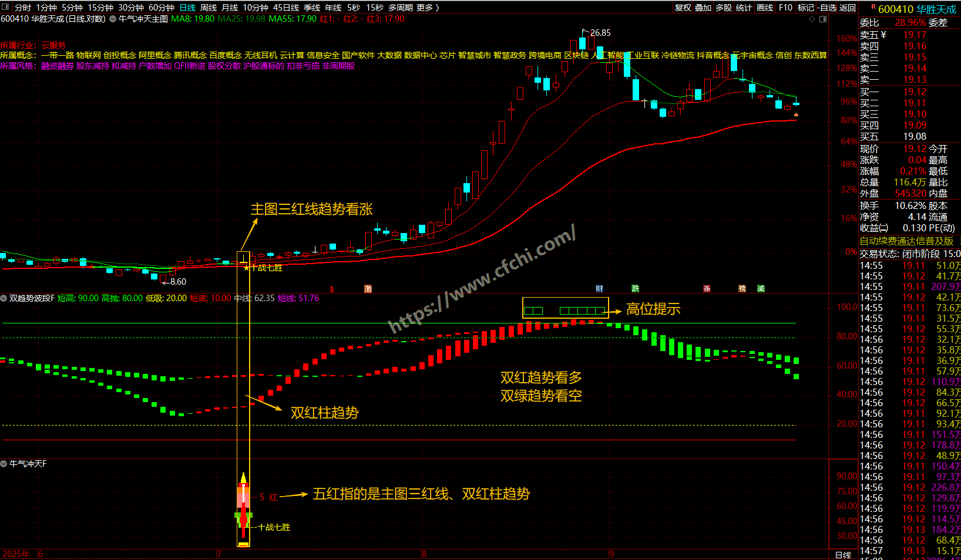Viewport: 961px width, 560px height.
Task: Click the 一带一路 concept link
Action: click(x=58, y=55)
